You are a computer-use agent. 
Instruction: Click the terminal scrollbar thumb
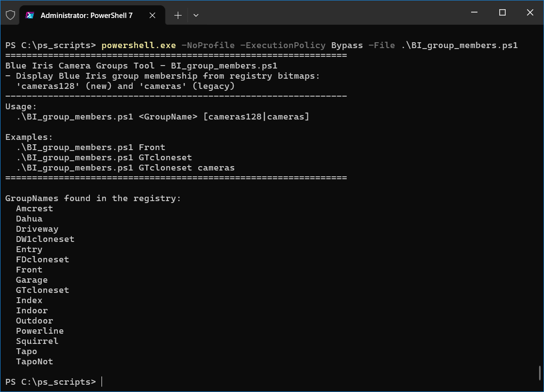pyautogui.click(x=540, y=373)
